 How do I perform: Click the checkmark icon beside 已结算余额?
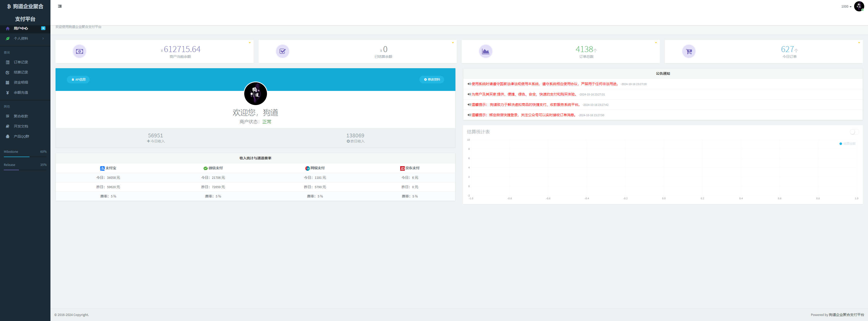point(282,51)
